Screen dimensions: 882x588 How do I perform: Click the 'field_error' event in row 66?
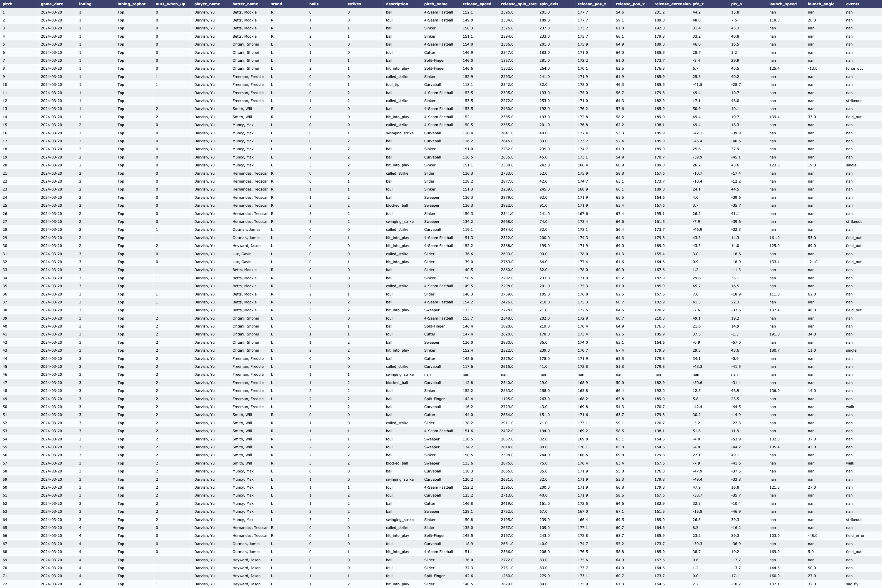[x=855, y=536]
